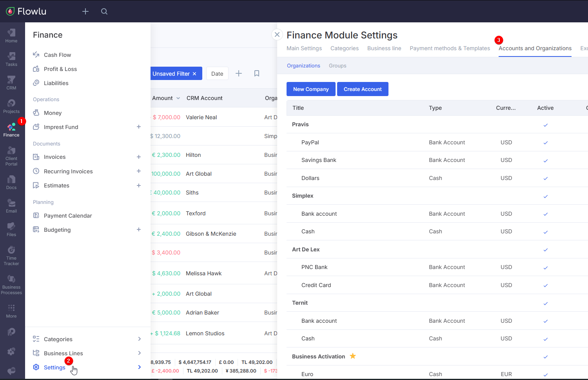Click the bookmark icon to save the filter
The image size is (588, 380).
(x=257, y=73)
